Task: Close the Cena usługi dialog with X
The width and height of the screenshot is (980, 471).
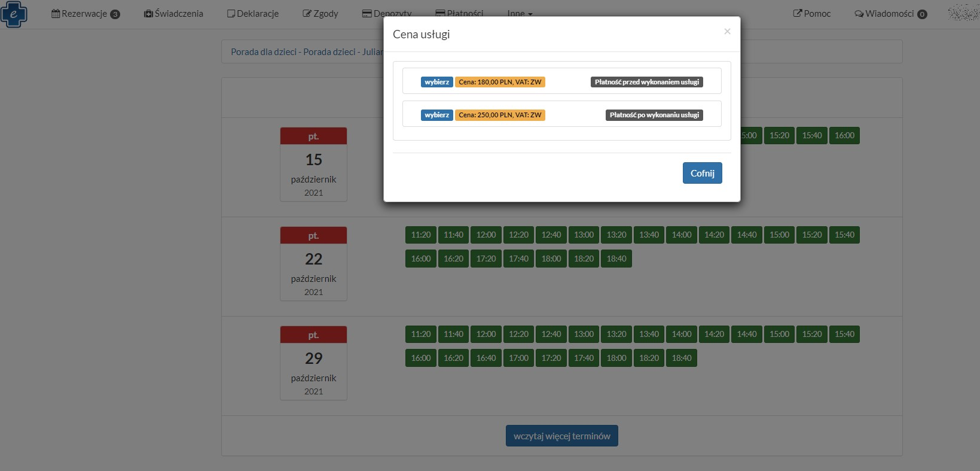Action: pos(727,32)
